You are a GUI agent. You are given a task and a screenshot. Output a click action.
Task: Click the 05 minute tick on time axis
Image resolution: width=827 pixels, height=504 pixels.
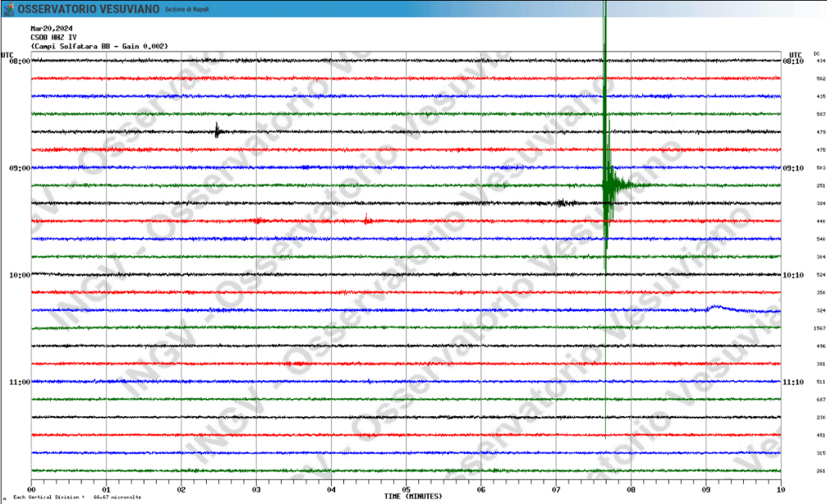click(406, 489)
